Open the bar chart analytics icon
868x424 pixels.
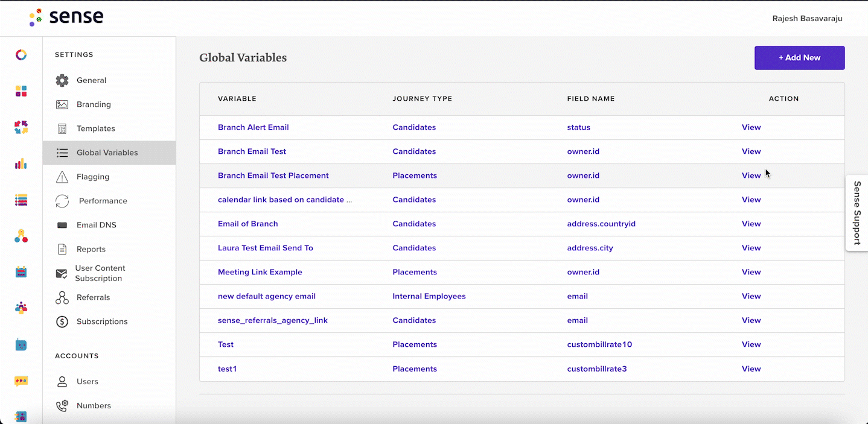point(21,163)
